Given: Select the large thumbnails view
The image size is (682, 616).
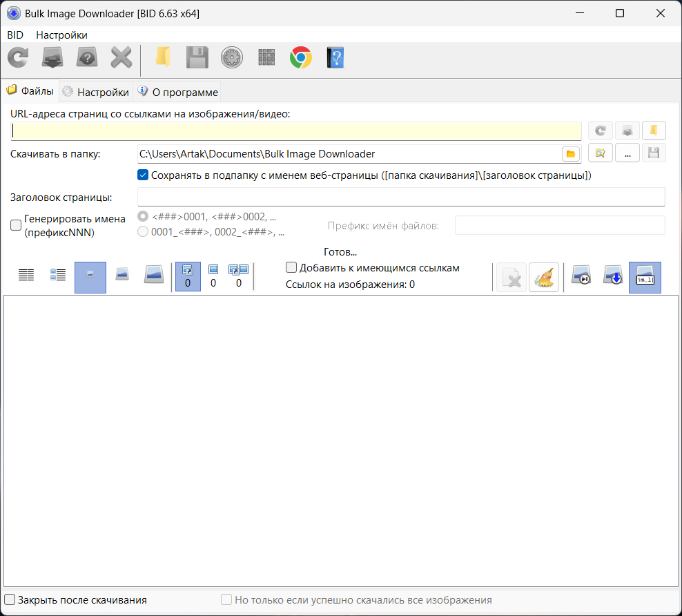Looking at the screenshot, I should 154,275.
